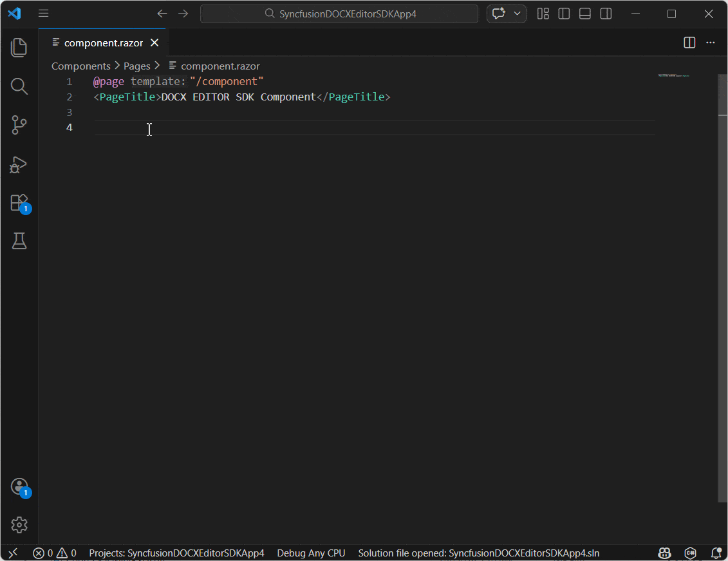Click the C# language mode icon
This screenshot has width=728, height=561.
(690, 553)
